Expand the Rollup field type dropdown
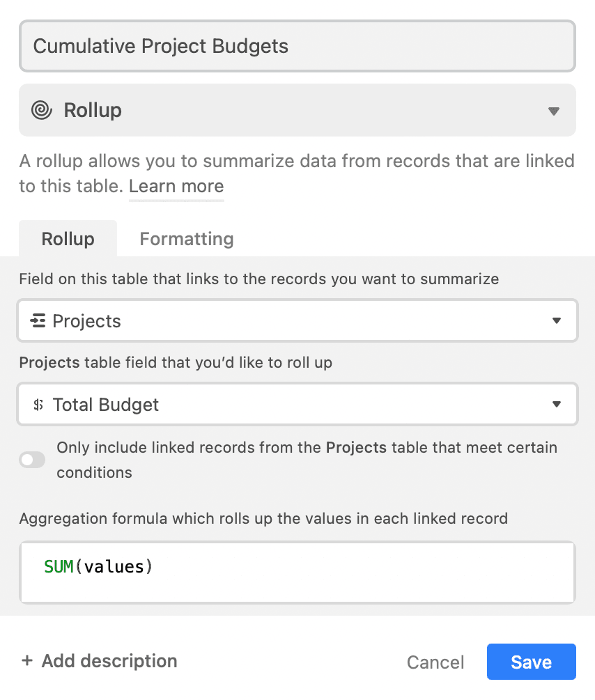Viewport: 595px width, 700px height. pyautogui.click(x=554, y=110)
